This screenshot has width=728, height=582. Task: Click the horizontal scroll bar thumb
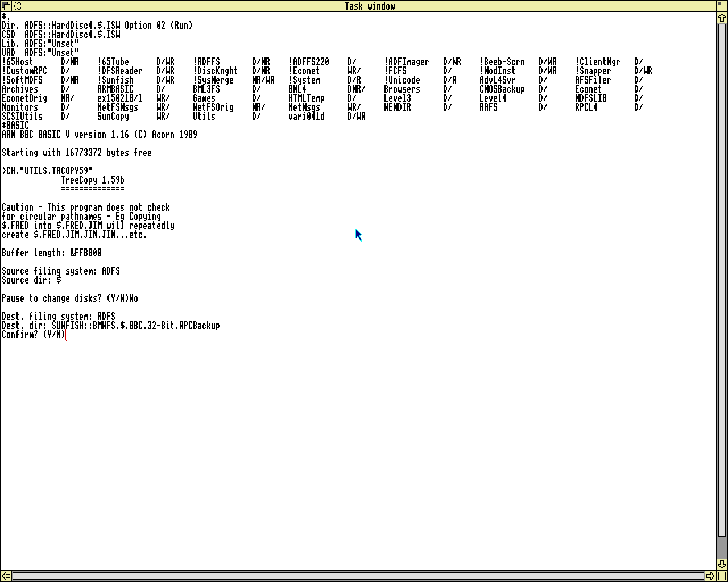pos(357,576)
